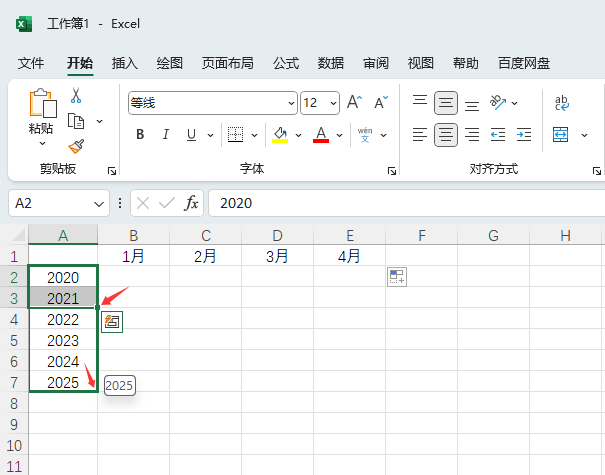Image resolution: width=605 pixels, height=475 pixels.
Task: Click the wén phonetic guide icon
Action: coord(365,135)
